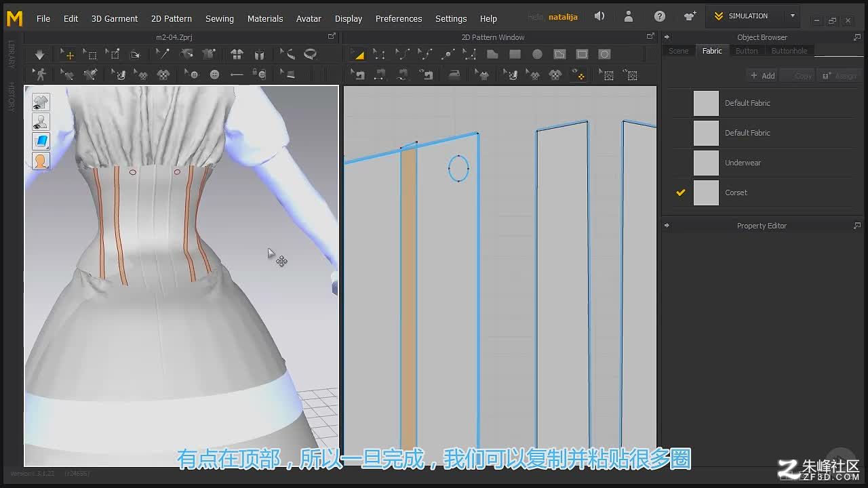This screenshot has width=868, height=488.
Task: Click the Simulate down-arrow icon in 3D toolbar
Action: [x=39, y=54]
